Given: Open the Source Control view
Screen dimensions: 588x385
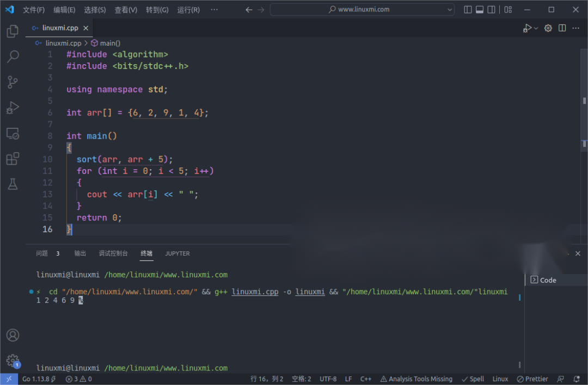Looking at the screenshot, I should tap(13, 82).
